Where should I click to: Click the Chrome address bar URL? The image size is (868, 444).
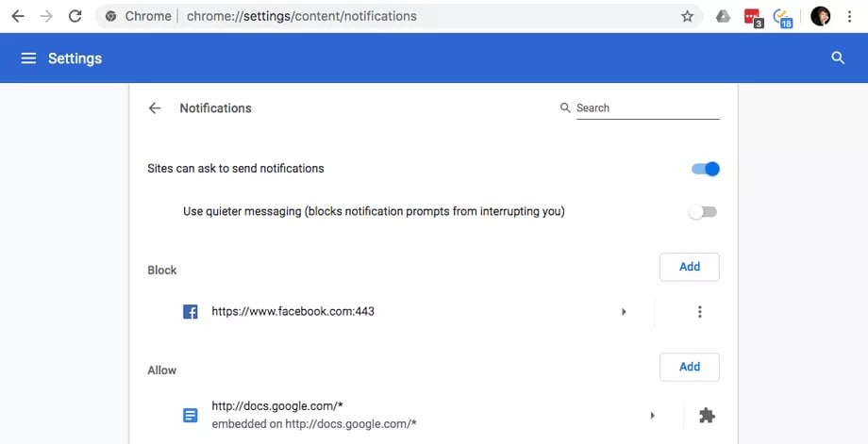click(302, 16)
